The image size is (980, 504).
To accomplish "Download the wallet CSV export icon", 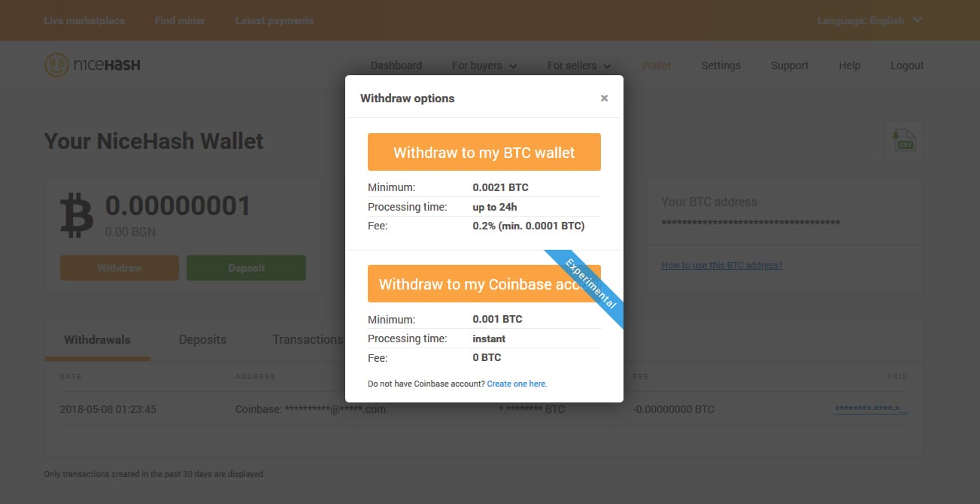I will [x=904, y=141].
